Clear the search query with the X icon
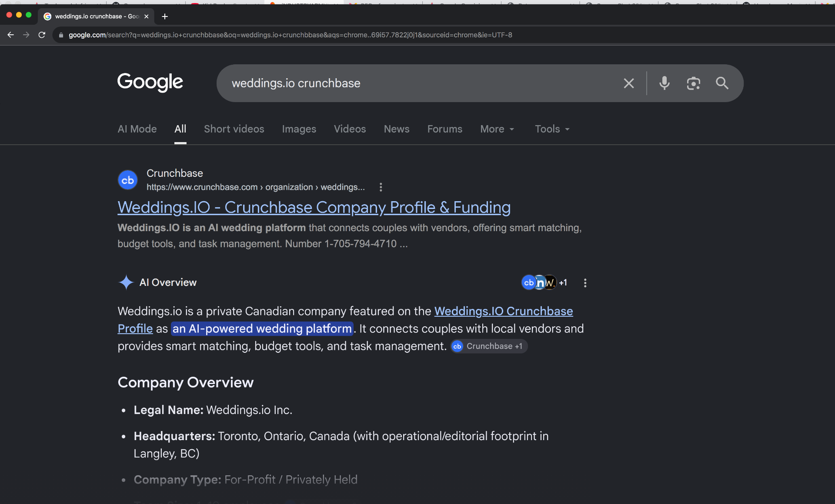This screenshot has width=835, height=504. coord(629,83)
